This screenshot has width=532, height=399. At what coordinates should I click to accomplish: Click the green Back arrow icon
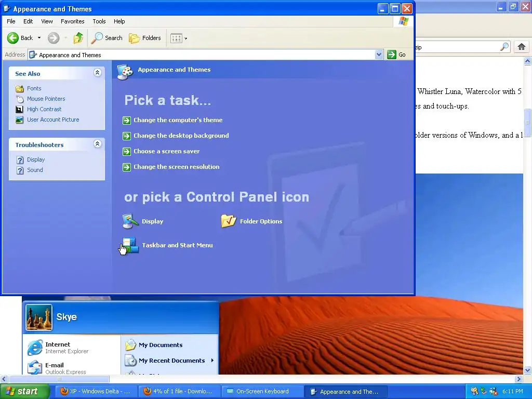[x=13, y=38]
